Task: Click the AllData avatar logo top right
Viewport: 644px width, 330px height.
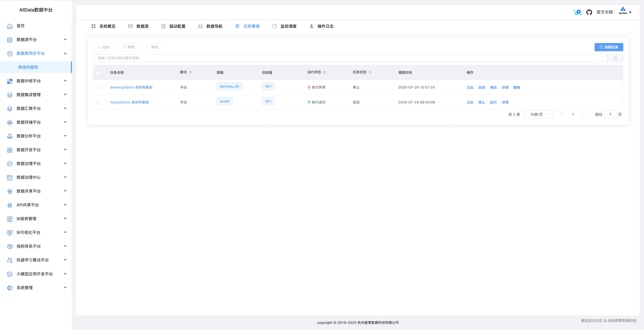Action: [623, 11]
